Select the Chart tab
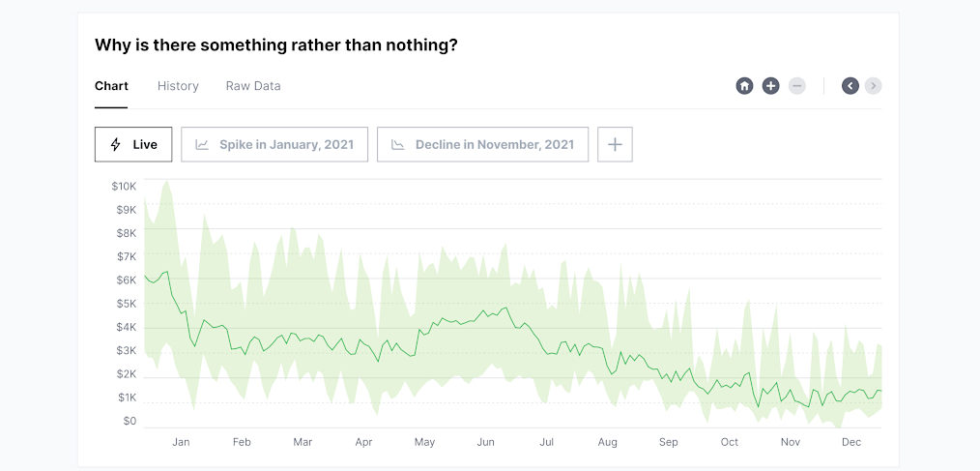 click(111, 86)
